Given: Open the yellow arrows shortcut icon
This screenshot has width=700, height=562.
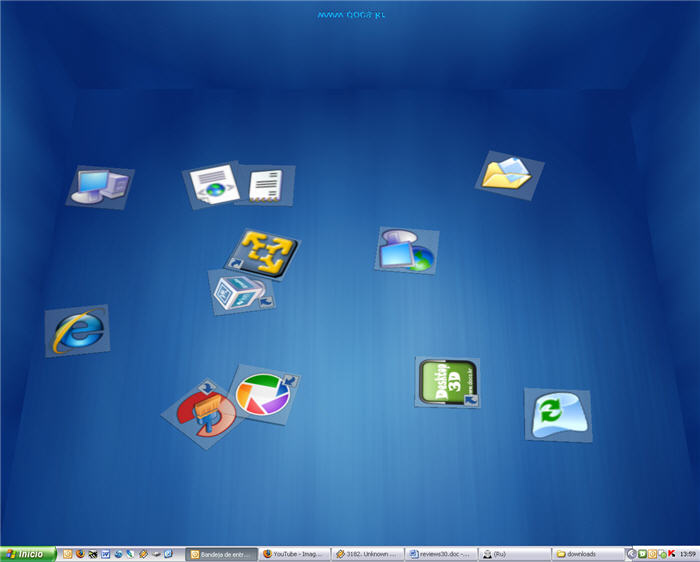Looking at the screenshot, I should tap(264, 253).
